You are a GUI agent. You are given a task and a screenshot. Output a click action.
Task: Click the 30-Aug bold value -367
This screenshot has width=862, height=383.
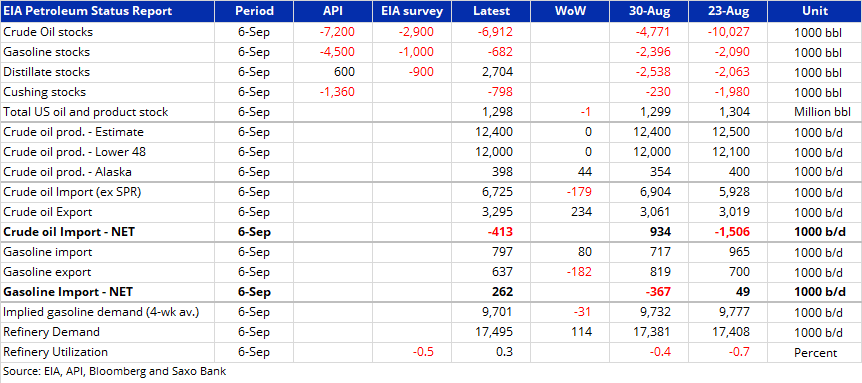point(658,292)
